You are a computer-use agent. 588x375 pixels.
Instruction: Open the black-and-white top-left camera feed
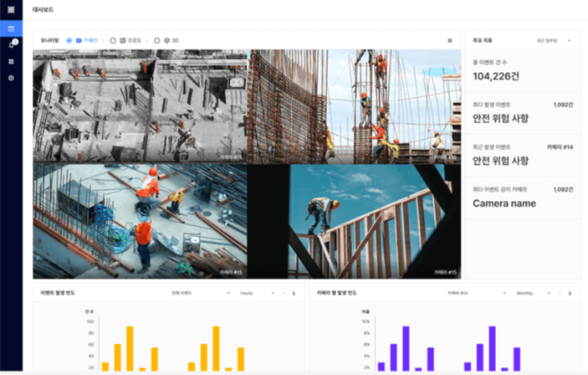tap(140, 105)
